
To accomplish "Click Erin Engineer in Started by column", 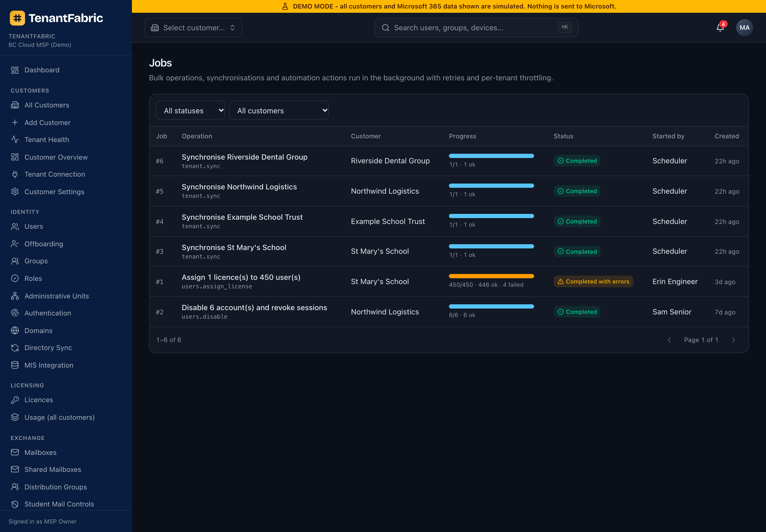I will 675,282.
